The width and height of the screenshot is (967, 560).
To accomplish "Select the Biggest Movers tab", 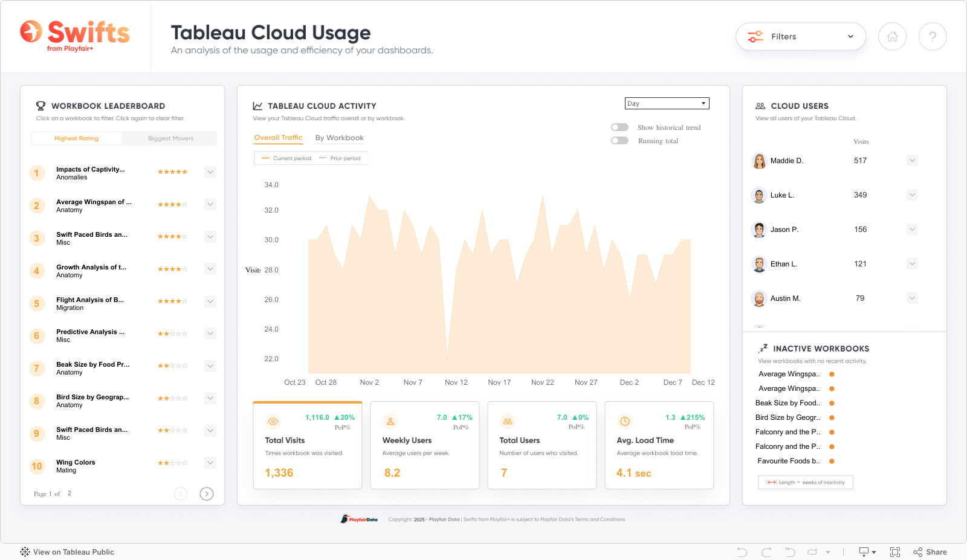I will 170,138.
